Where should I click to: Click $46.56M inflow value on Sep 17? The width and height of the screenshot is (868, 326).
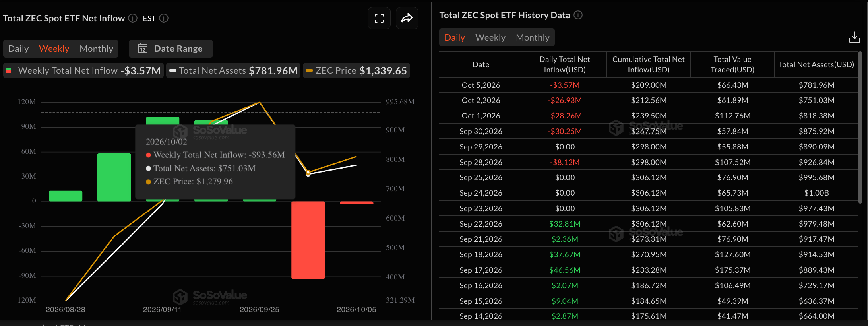[565, 270]
